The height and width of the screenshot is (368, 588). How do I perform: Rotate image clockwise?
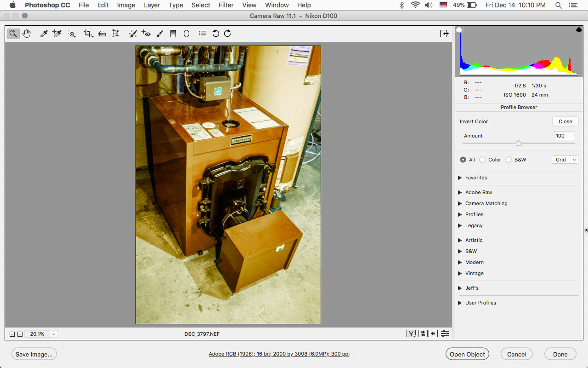point(227,34)
